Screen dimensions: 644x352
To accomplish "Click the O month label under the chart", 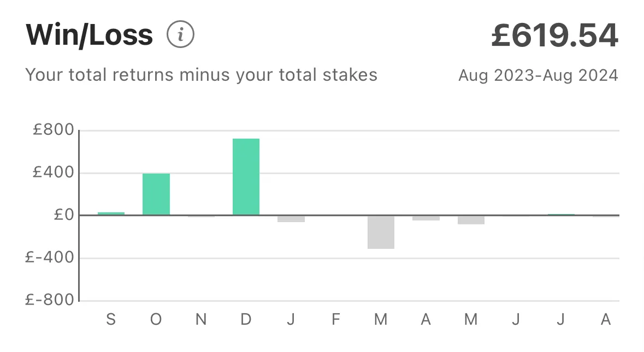I will click(x=156, y=319).
